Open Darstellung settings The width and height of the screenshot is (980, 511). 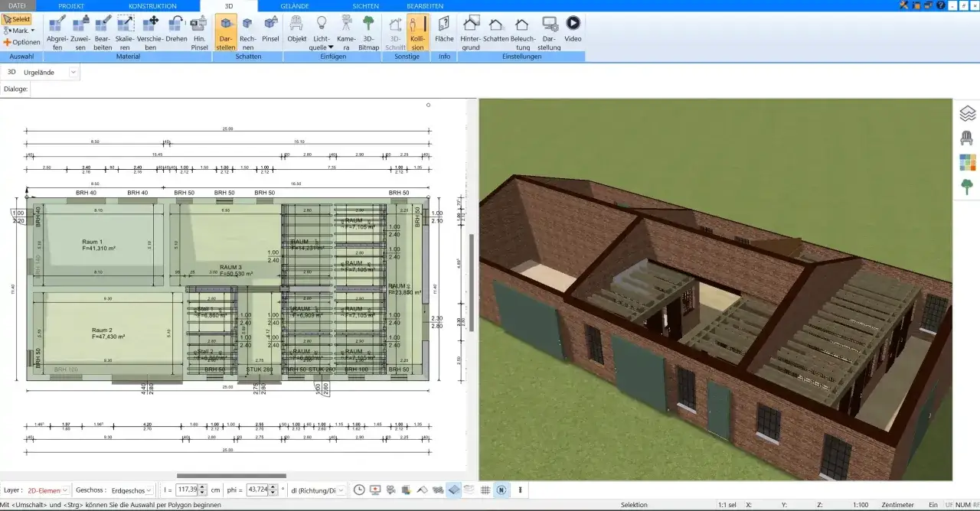pyautogui.click(x=550, y=32)
